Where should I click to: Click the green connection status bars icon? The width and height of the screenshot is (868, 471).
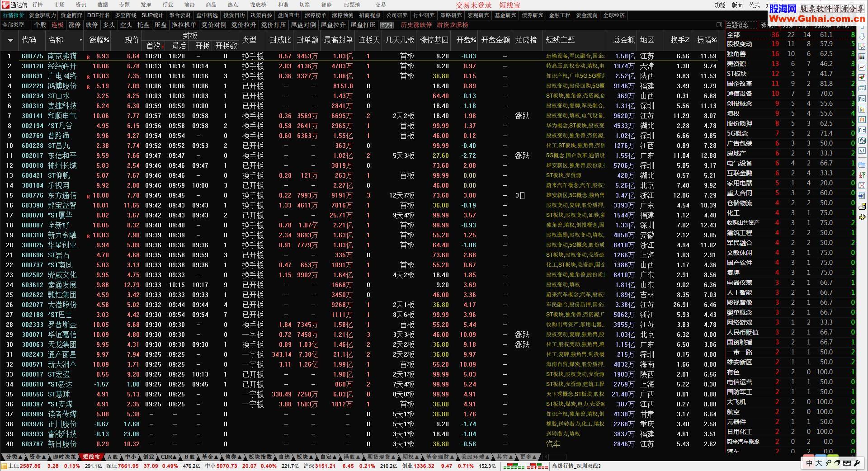pos(514,466)
